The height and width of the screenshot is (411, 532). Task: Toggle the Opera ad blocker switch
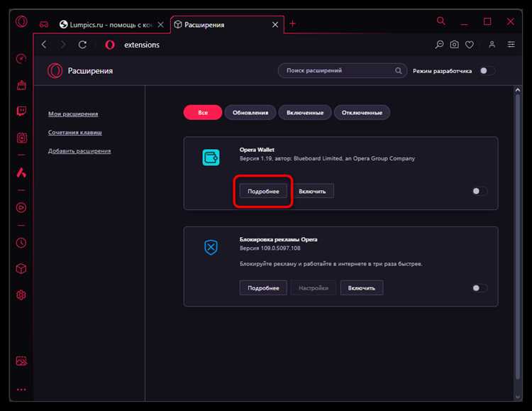(480, 288)
